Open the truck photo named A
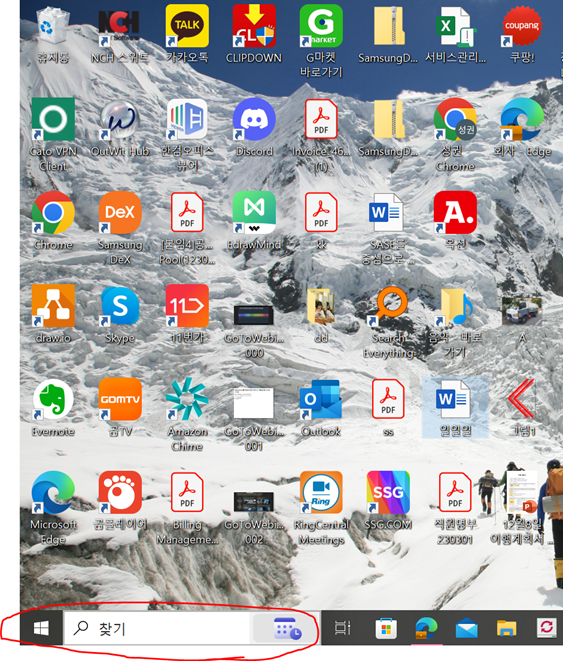The image size is (563, 661). (522, 311)
